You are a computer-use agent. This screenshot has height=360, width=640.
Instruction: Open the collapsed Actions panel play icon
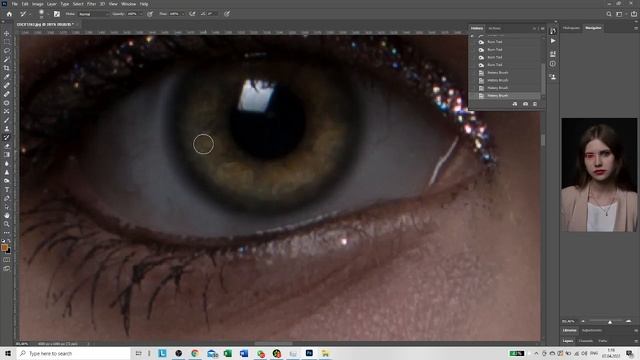(553, 41)
